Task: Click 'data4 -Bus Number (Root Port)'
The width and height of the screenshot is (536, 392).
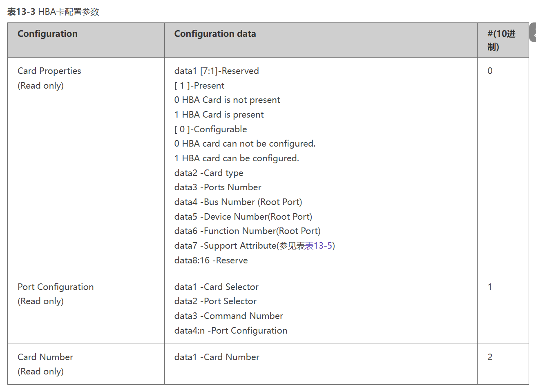Action: tap(238, 202)
